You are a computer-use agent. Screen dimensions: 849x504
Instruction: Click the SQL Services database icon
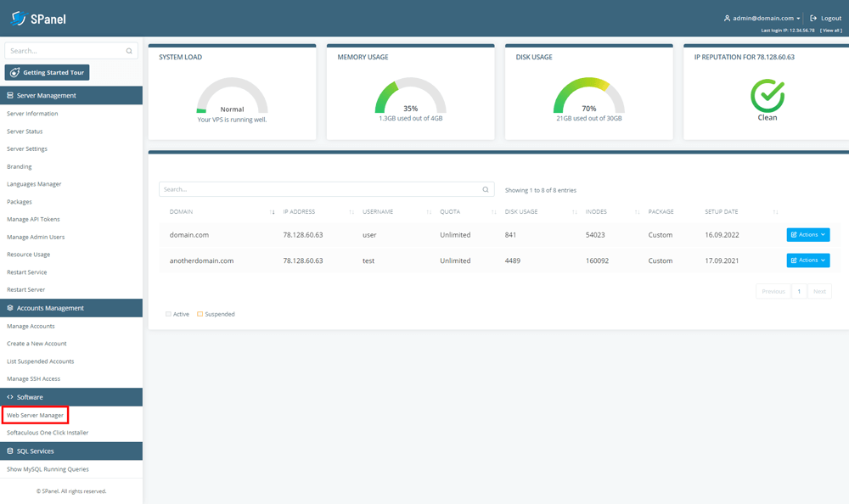pyautogui.click(x=9, y=451)
